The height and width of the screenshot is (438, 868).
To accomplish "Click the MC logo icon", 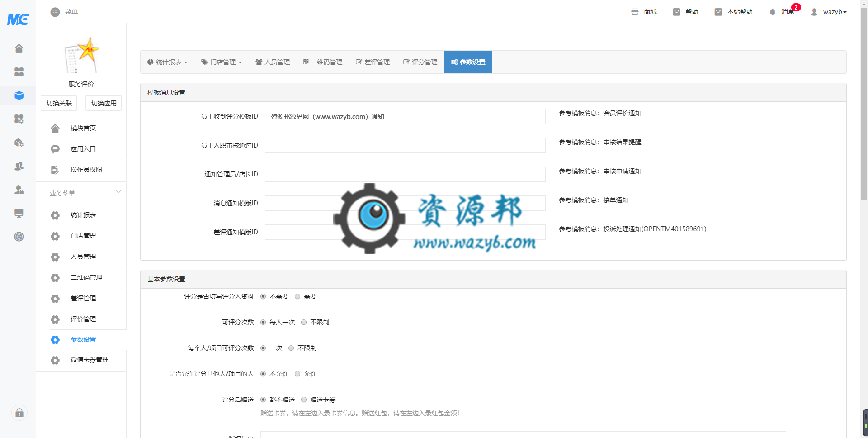I will pyautogui.click(x=18, y=19).
